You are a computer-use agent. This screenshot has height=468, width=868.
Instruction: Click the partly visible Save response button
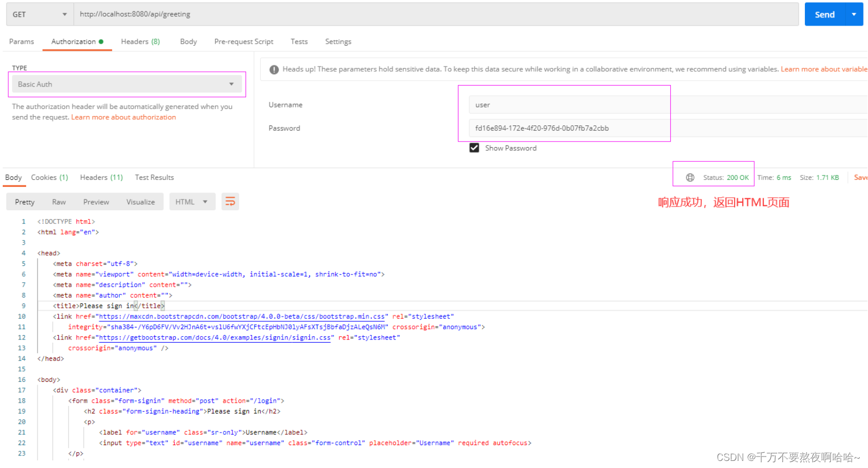point(860,178)
